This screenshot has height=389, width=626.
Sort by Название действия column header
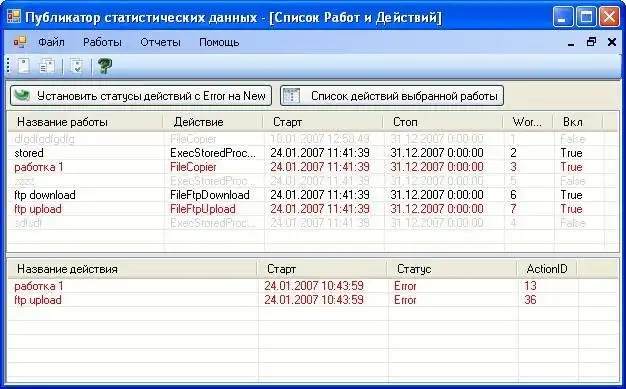point(133,269)
